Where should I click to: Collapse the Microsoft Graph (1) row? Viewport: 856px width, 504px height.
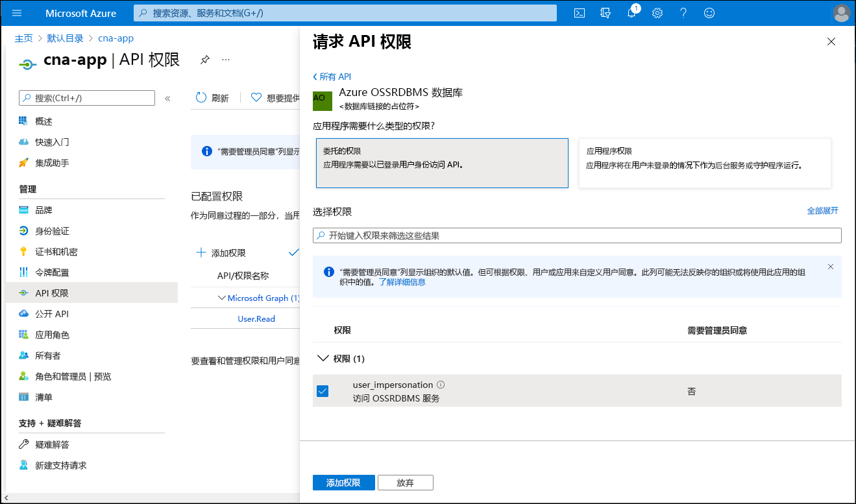pos(222,298)
